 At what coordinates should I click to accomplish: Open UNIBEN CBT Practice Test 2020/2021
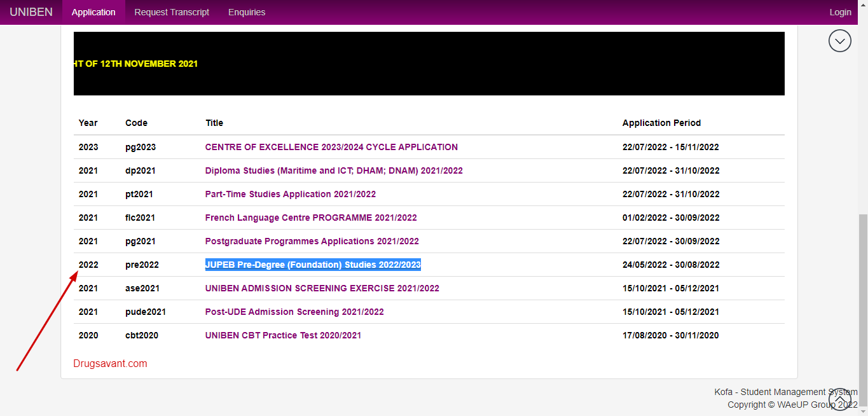coord(283,335)
